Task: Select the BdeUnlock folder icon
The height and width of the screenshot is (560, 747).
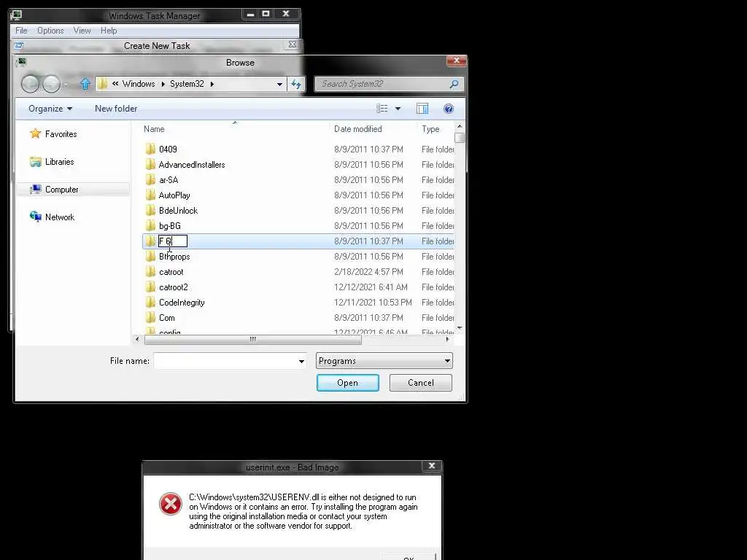Action: point(150,210)
